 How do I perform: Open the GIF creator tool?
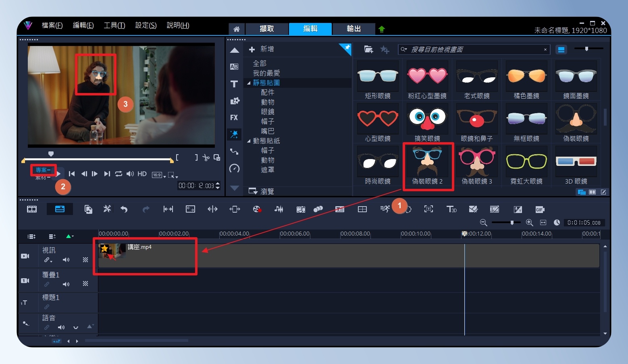pos(540,209)
